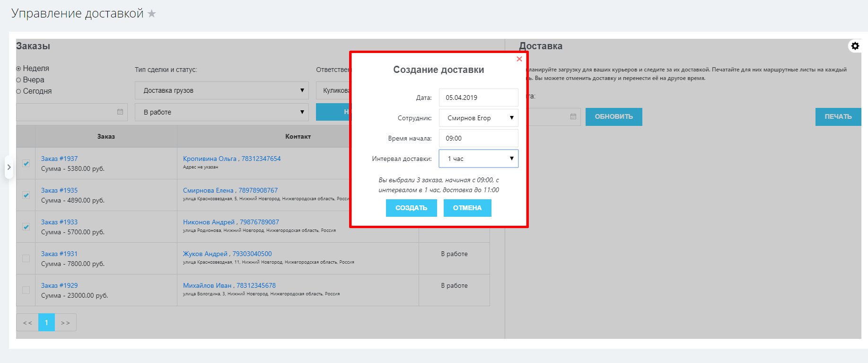Open calendar icon in delivery date field
Viewport: 868px width, 363px height.
[x=573, y=116]
